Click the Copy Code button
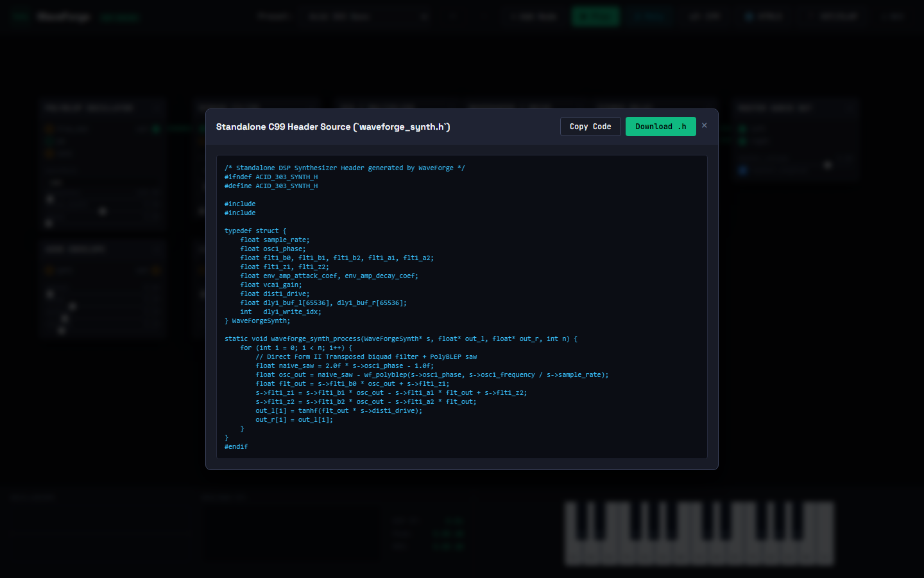This screenshot has height=578, width=924. [590, 127]
